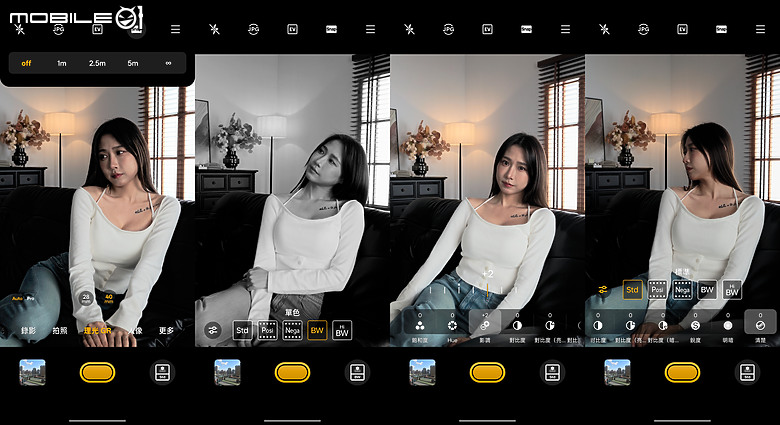Choose 40mm focal length
The height and width of the screenshot is (425, 780).
pyautogui.click(x=109, y=298)
